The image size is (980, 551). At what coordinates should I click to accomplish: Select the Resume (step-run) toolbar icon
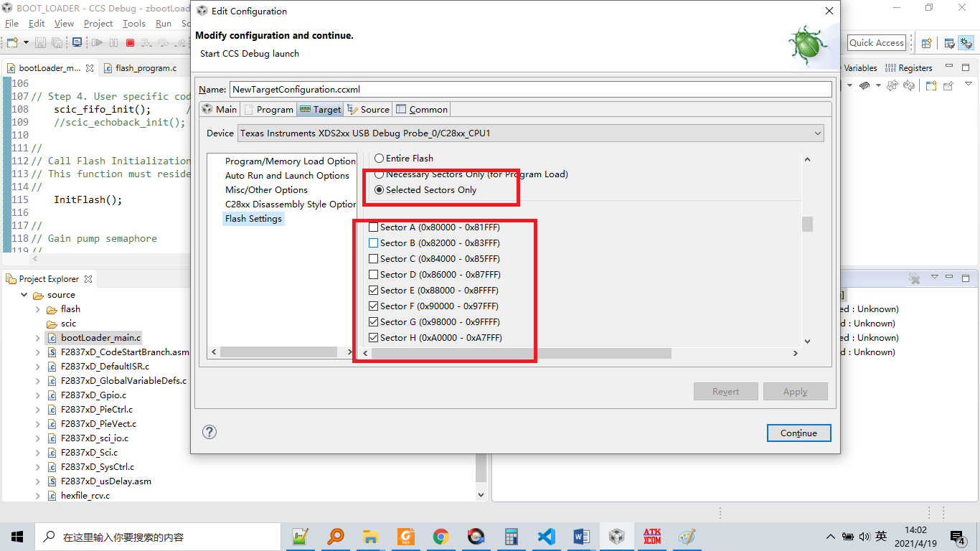pos(97,42)
